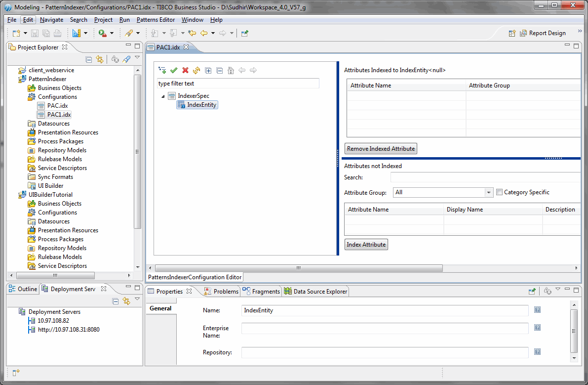Click the Index Attribute button
The width and height of the screenshot is (588, 385).
point(366,245)
